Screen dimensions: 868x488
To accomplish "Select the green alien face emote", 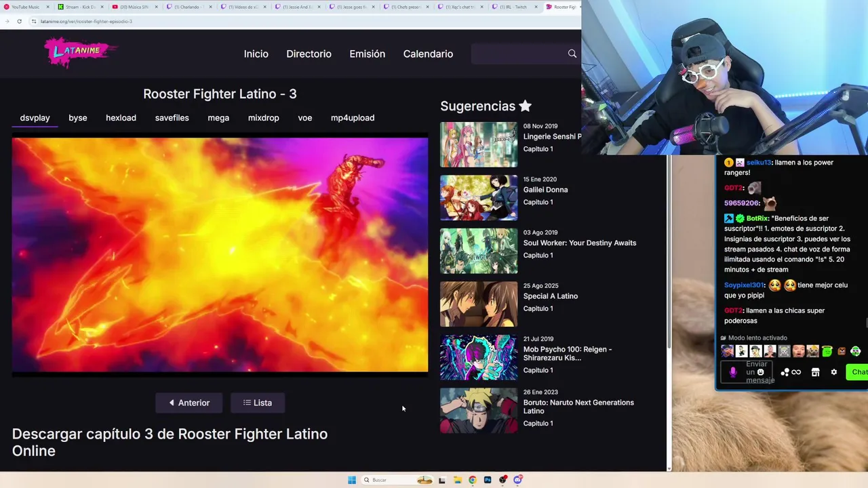I will pyautogui.click(x=856, y=351).
